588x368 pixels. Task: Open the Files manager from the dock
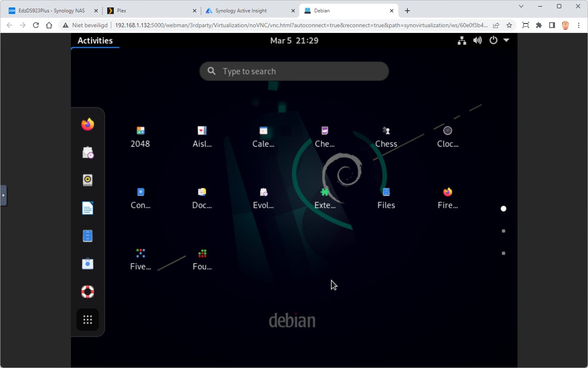click(x=87, y=236)
